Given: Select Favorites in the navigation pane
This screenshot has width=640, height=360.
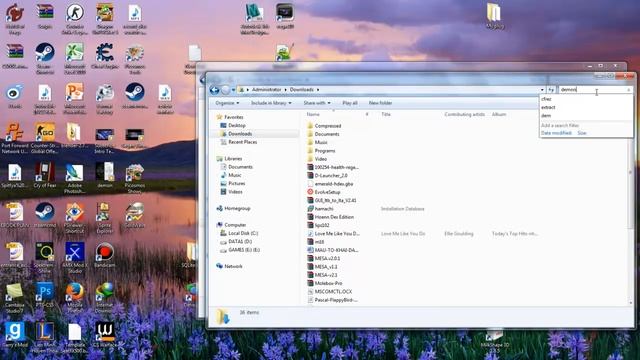Looking at the screenshot, I should (233, 117).
